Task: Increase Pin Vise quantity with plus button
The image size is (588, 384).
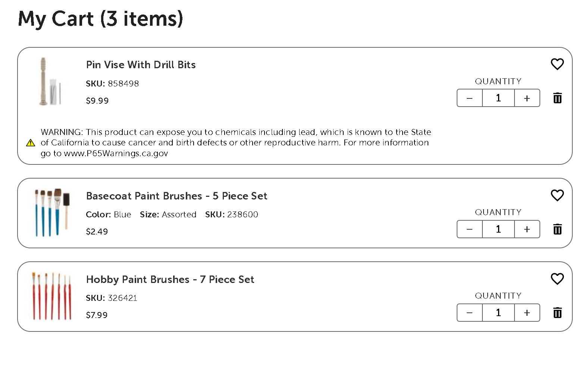Action: [527, 98]
